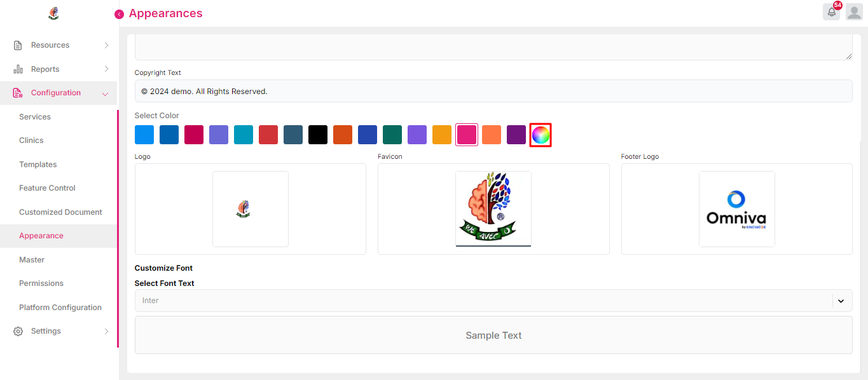Choose the yellow-orange color swatch
The width and height of the screenshot is (868, 380).
point(442,135)
